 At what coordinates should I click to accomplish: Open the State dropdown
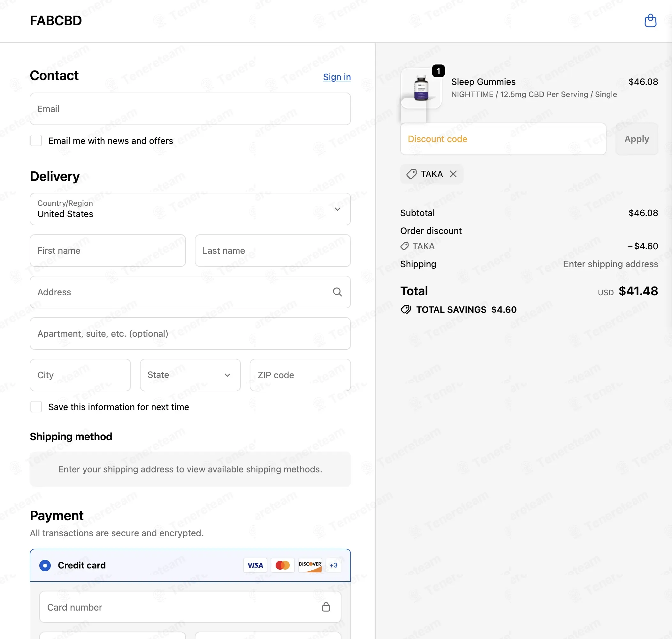click(190, 375)
